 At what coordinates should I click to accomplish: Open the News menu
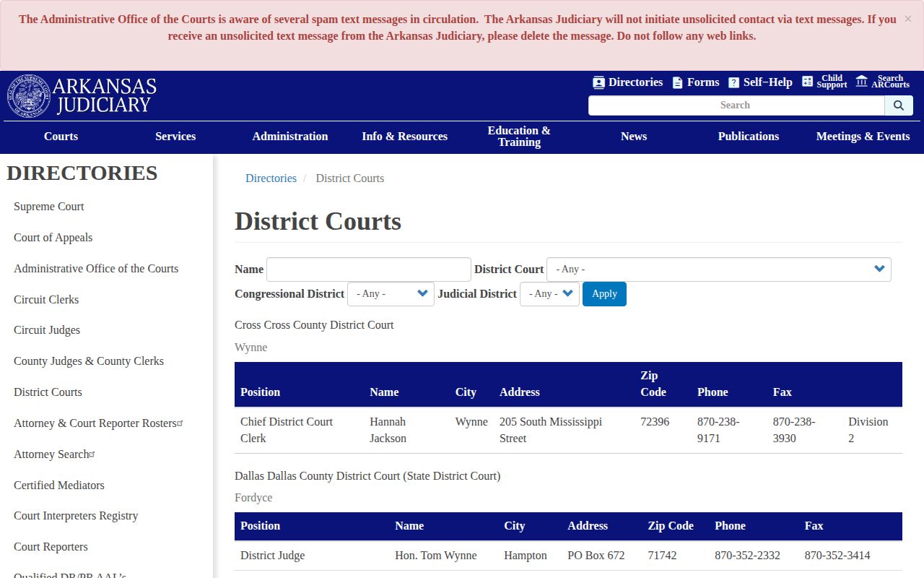click(634, 137)
